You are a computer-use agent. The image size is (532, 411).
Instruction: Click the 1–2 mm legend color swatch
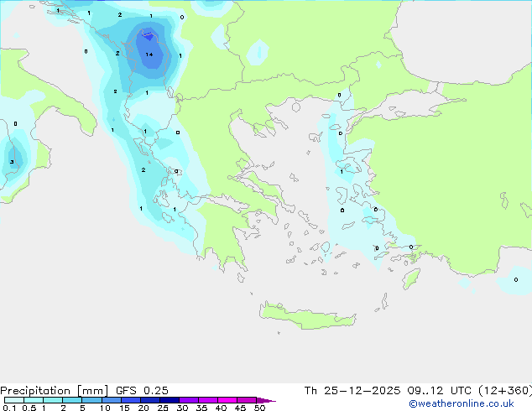(x=53, y=400)
